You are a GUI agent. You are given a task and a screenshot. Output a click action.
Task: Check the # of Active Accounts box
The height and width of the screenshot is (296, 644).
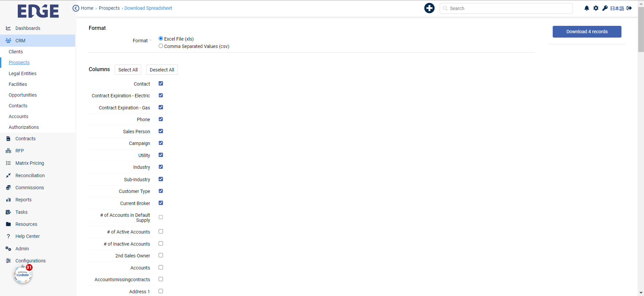pyautogui.click(x=161, y=232)
